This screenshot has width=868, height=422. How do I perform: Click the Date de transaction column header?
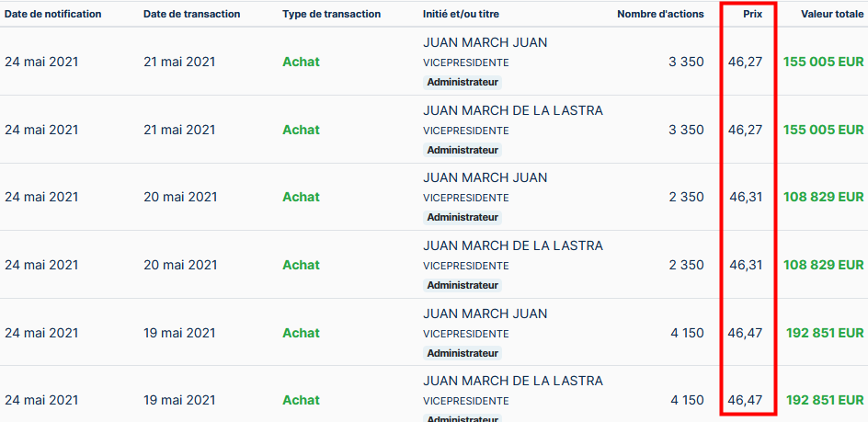tap(191, 15)
